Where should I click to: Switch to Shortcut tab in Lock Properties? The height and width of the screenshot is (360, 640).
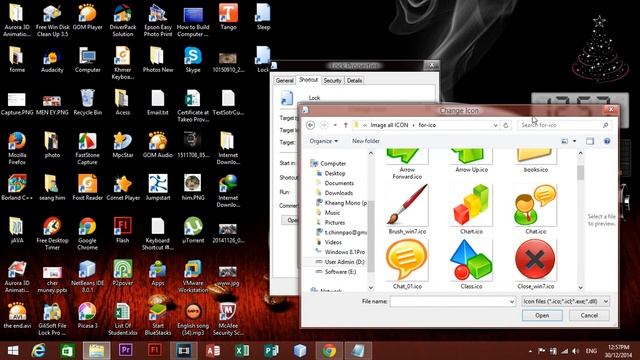point(308,80)
